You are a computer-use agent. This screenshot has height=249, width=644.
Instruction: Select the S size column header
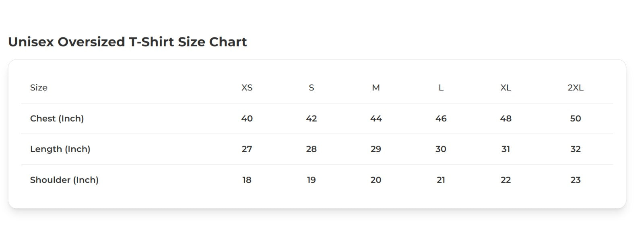(311, 88)
